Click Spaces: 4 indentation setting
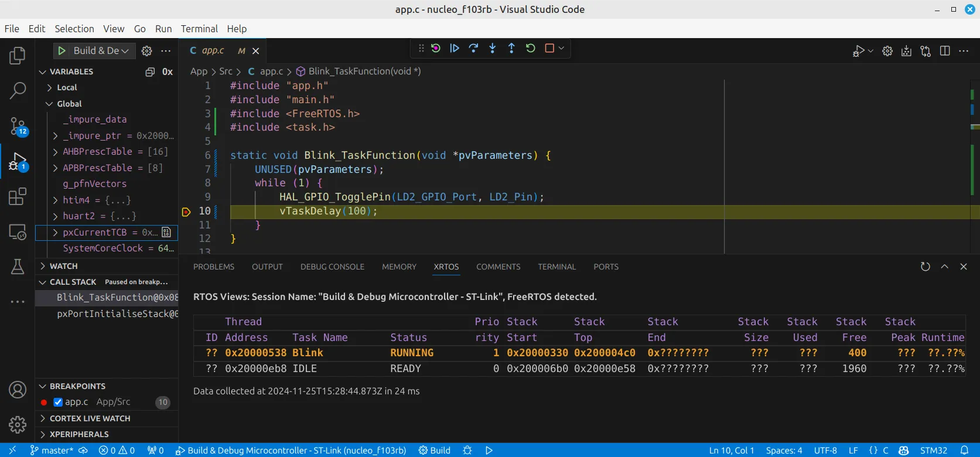This screenshot has height=457, width=980. click(x=784, y=450)
